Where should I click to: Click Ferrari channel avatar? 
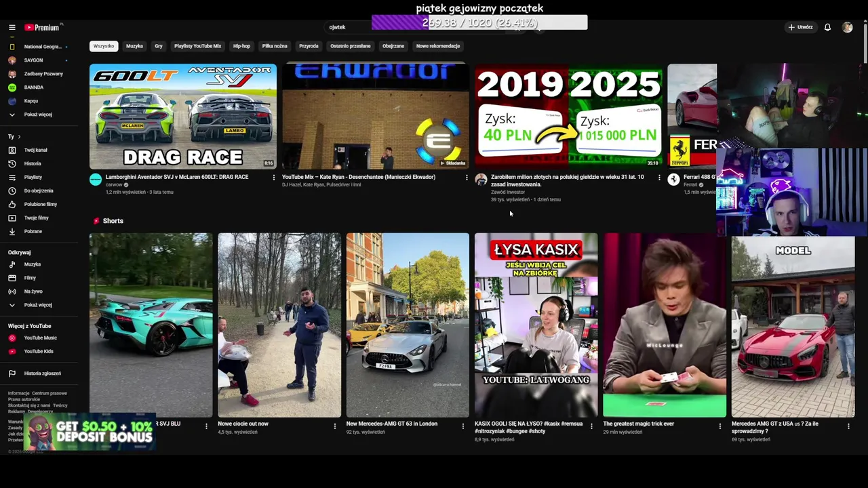(x=673, y=180)
